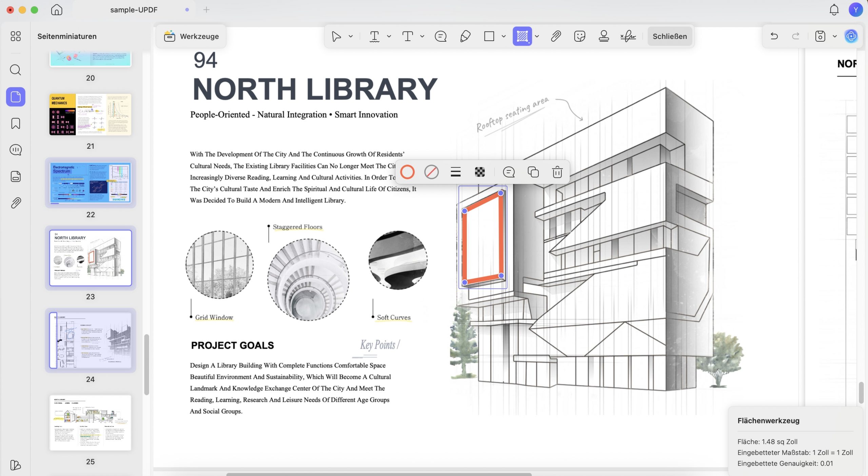
Task: Change the orange border color swatch
Action: (407, 172)
